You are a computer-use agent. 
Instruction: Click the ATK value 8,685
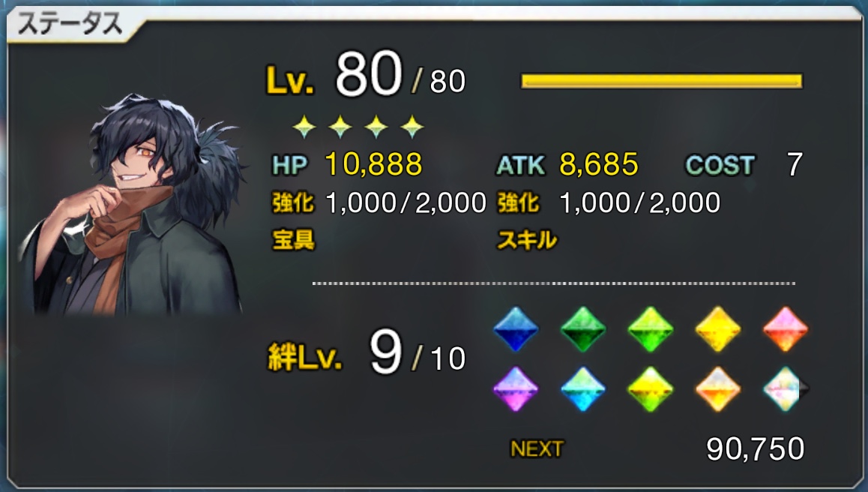[x=598, y=164]
